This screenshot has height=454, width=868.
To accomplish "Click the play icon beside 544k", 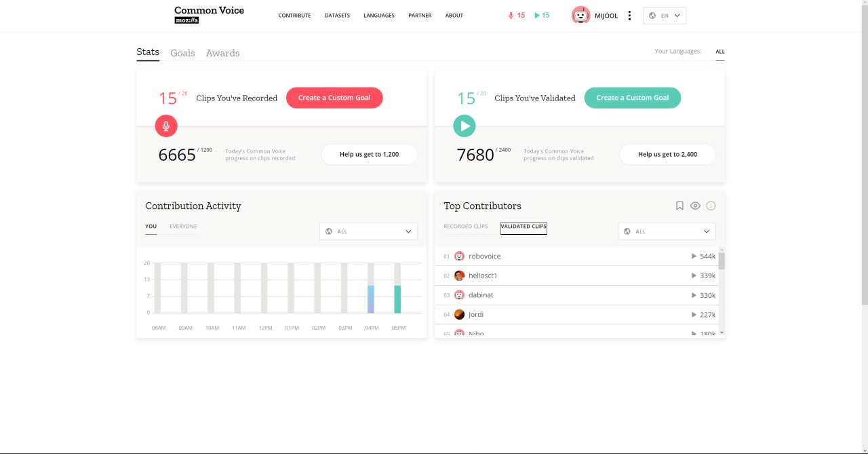I will [x=694, y=257].
